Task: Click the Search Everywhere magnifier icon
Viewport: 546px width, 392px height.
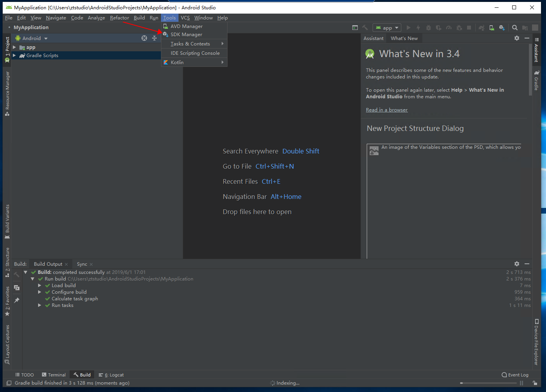Action: pos(515,28)
